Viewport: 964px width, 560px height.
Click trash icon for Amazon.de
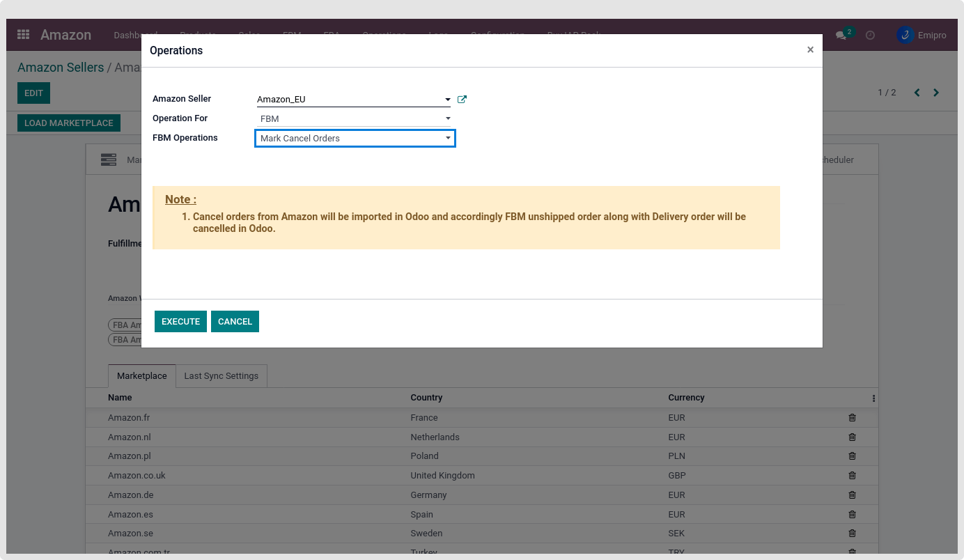tap(852, 495)
